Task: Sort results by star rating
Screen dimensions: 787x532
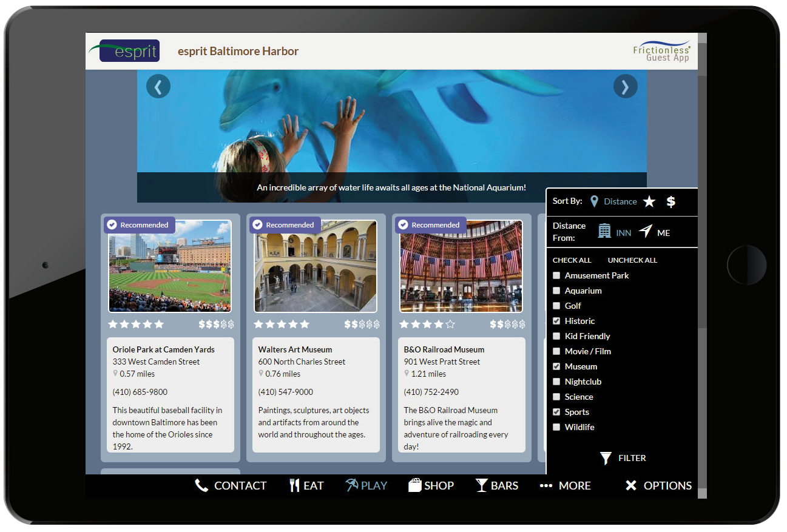Action: [x=649, y=201]
